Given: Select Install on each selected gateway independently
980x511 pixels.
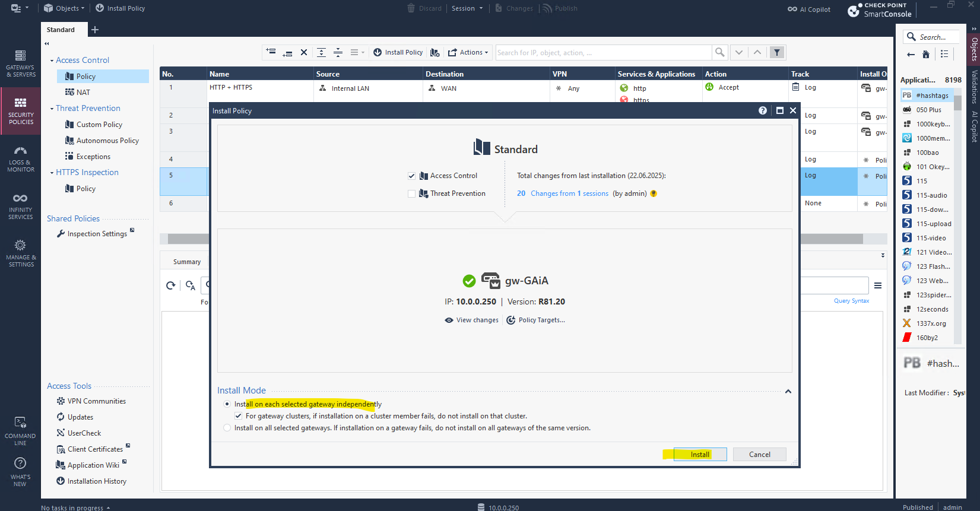Looking at the screenshot, I should [x=227, y=404].
